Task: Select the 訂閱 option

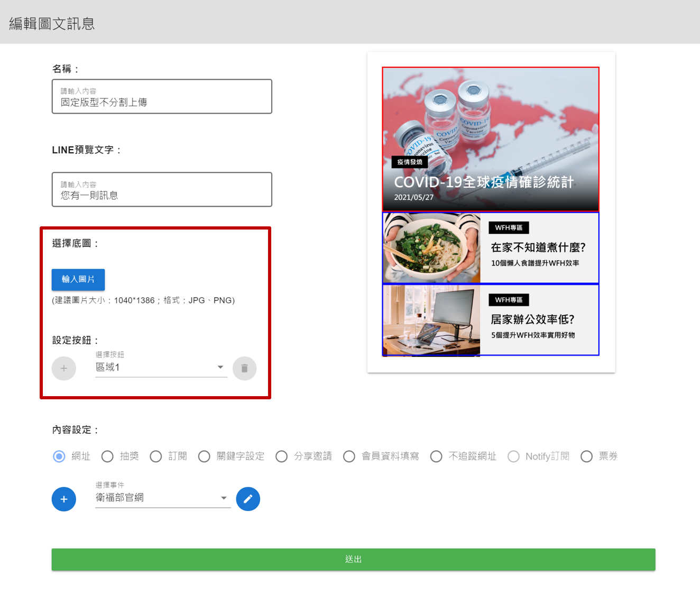Action: coord(155,456)
